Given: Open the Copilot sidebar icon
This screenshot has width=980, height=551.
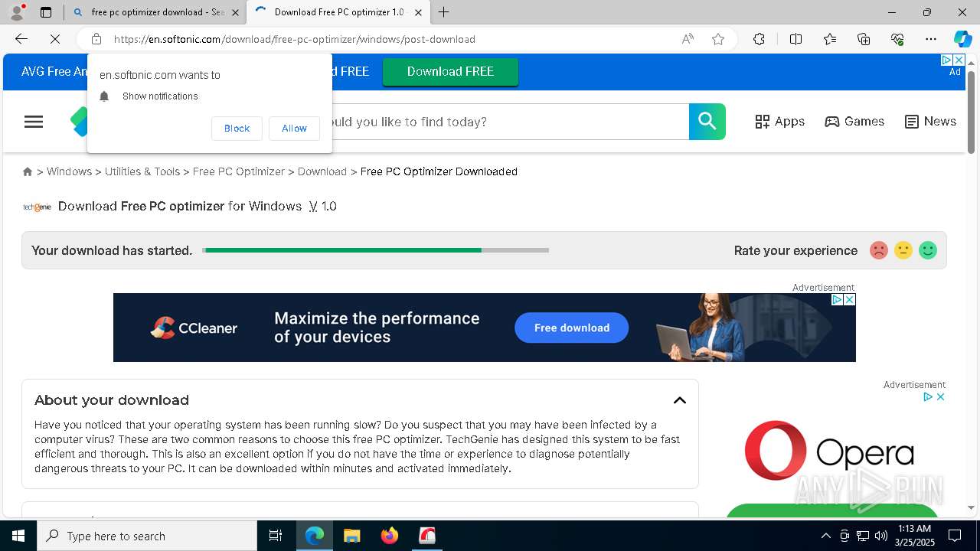Looking at the screenshot, I should (x=962, y=39).
